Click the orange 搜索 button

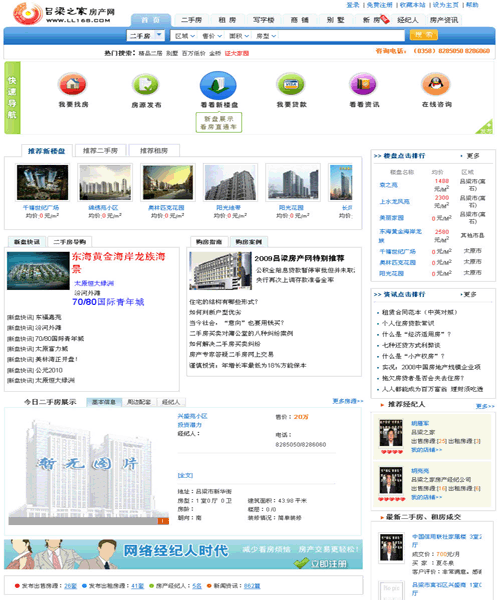coord(423,35)
